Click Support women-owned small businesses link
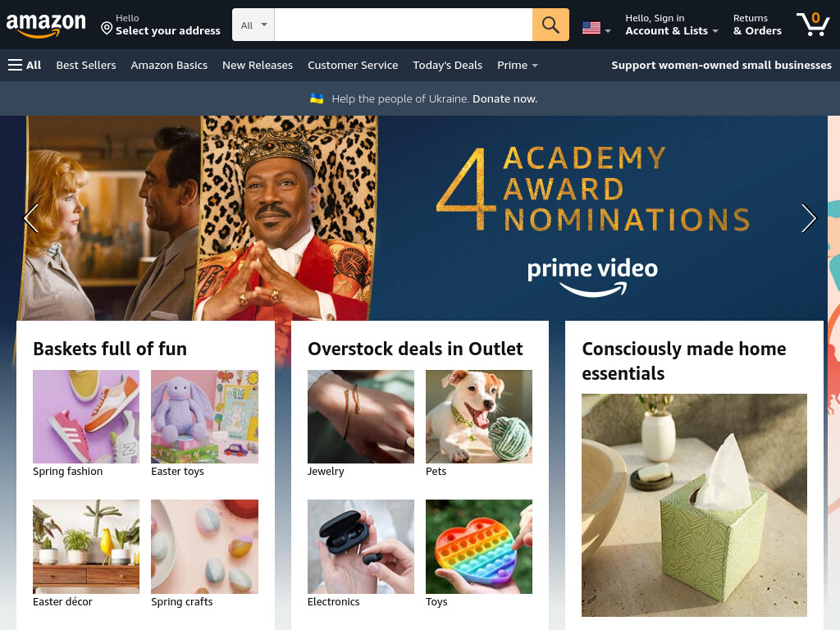 pyautogui.click(x=721, y=66)
